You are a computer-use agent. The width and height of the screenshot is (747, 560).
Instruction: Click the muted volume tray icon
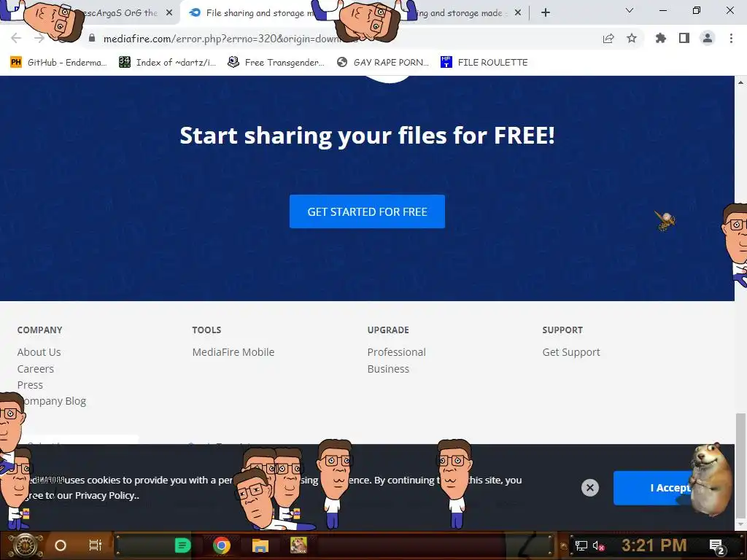(598, 545)
